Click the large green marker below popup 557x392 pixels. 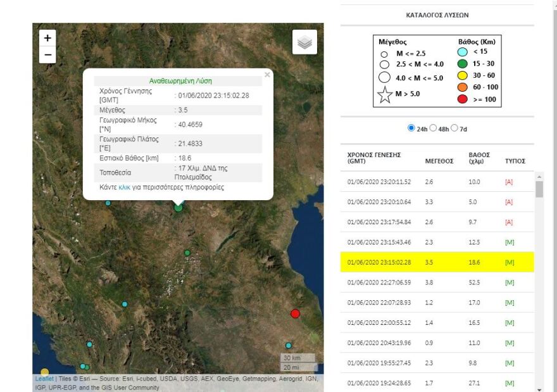click(x=178, y=207)
